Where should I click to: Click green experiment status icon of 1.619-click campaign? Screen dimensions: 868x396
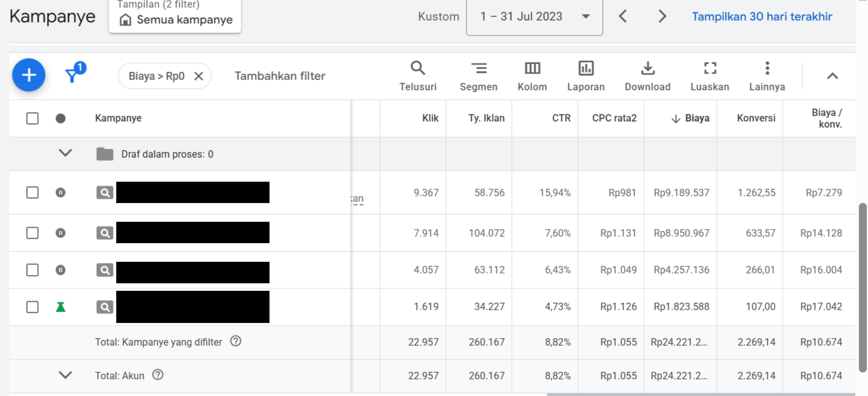[x=60, y=307]
